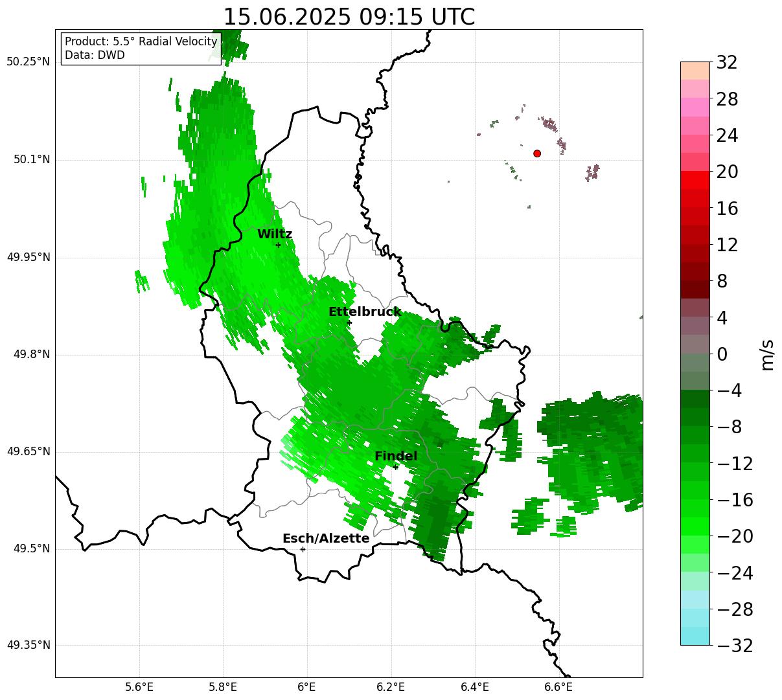Click the Wiltz cross marker
The image size is (782, 700).
pyautogui.click(x=278, y=245)
